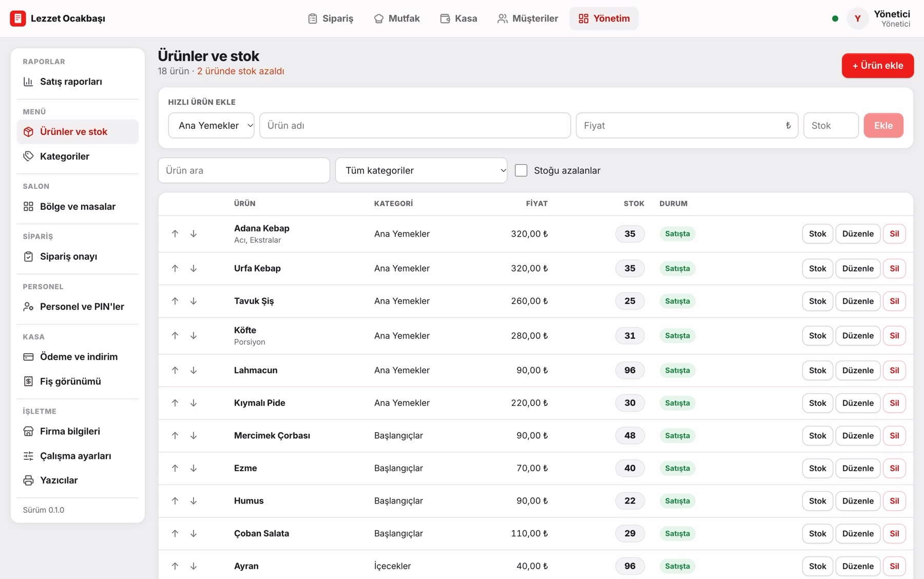The width and height of the screenshot is (924, 579).
Task: Delete Mercimek Çorbası with Sil
Action: click(894, 436)
